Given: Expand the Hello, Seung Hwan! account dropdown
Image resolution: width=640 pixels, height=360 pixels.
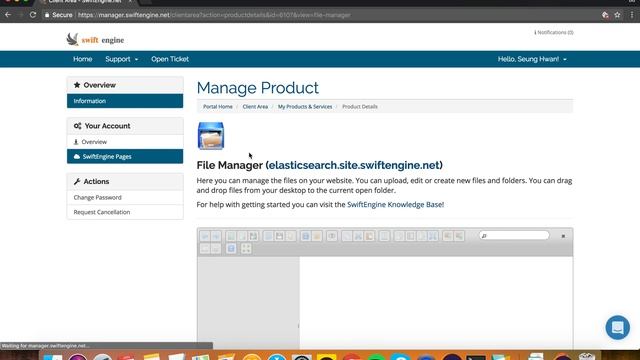Looking at the screenshot, I should [532, 59].
